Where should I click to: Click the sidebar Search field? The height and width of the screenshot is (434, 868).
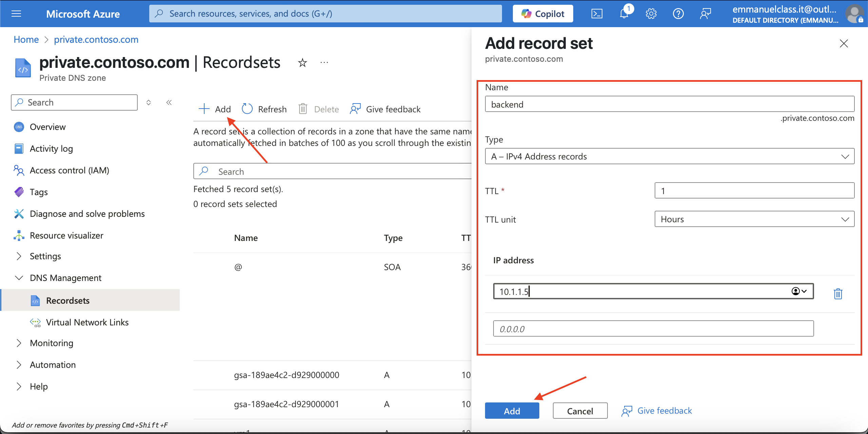point(74,102)
